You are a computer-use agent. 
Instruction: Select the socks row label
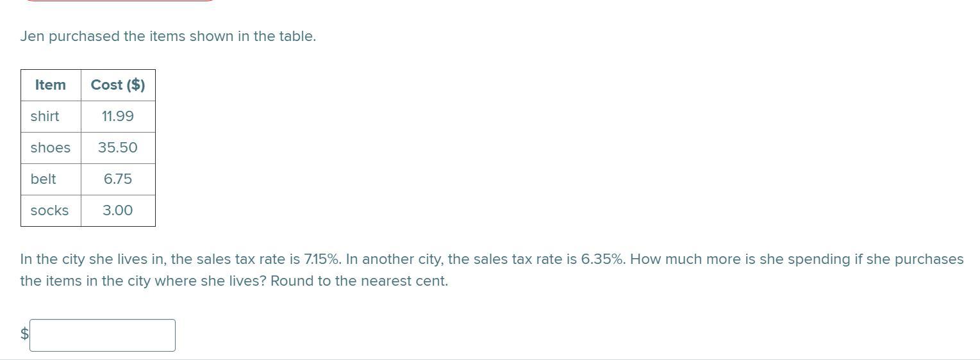tap(49, 210)
